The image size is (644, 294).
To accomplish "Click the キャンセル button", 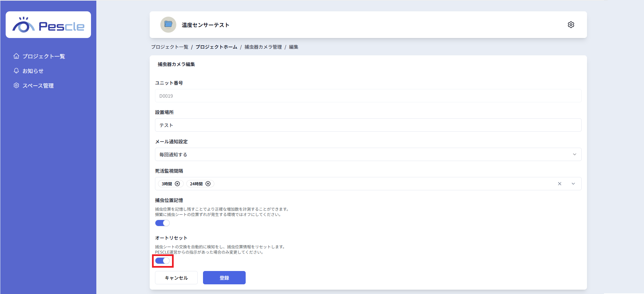I will point(176,278).
